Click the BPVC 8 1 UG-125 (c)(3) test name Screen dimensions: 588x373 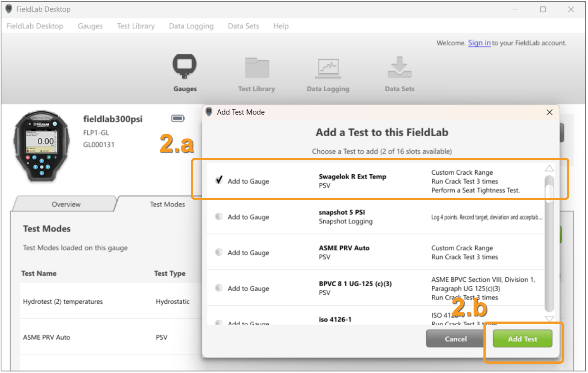[355, 284]
